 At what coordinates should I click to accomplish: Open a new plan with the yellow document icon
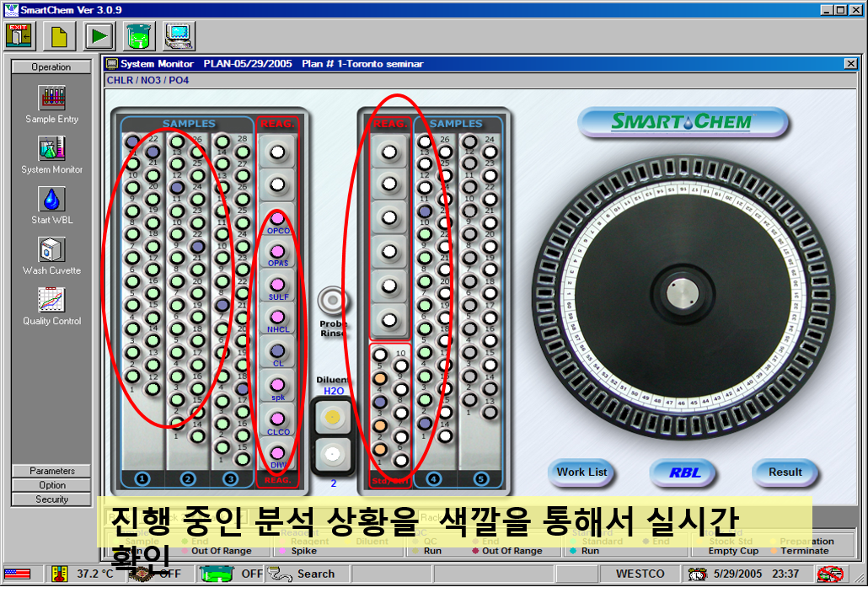pos(59,36)
